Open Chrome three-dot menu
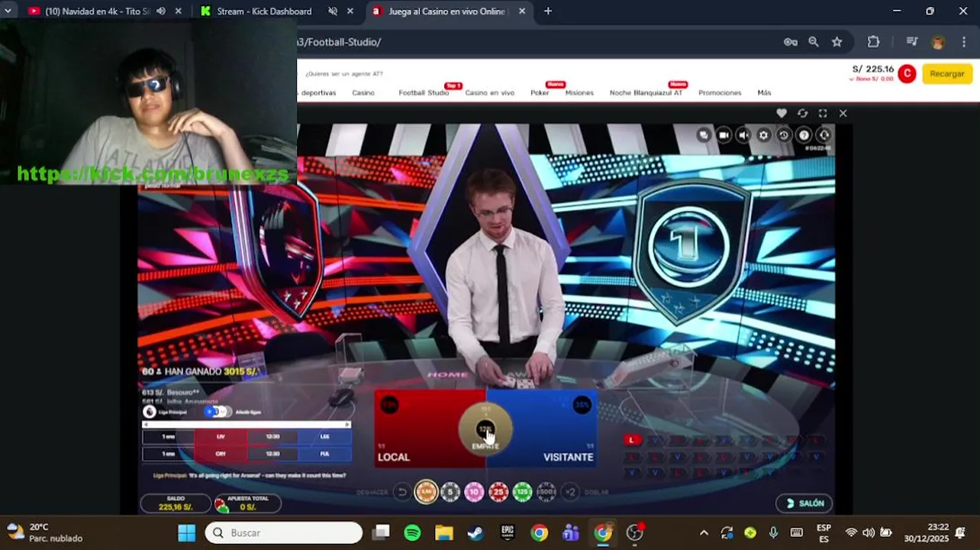This screenshot has width=980, height=550. tap(964, 42)
